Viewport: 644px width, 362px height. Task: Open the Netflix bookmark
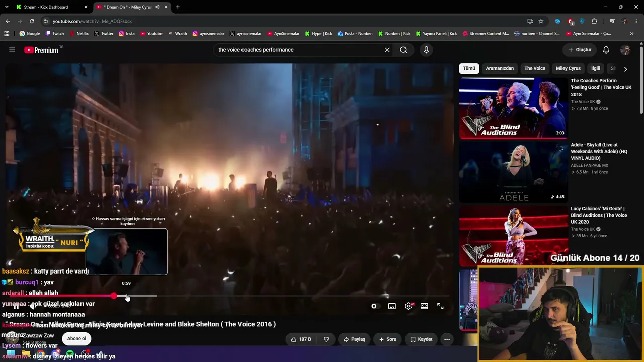click(x=78, y=34)
